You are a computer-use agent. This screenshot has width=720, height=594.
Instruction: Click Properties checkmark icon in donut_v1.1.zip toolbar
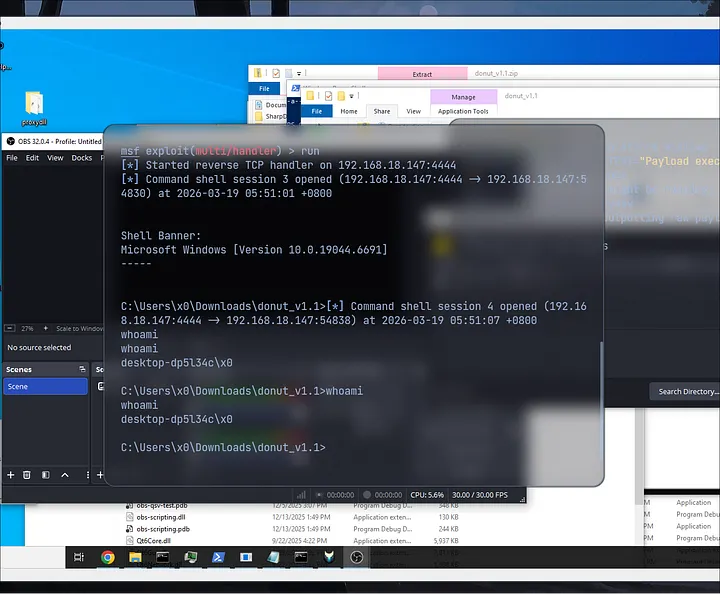(276, 73)
